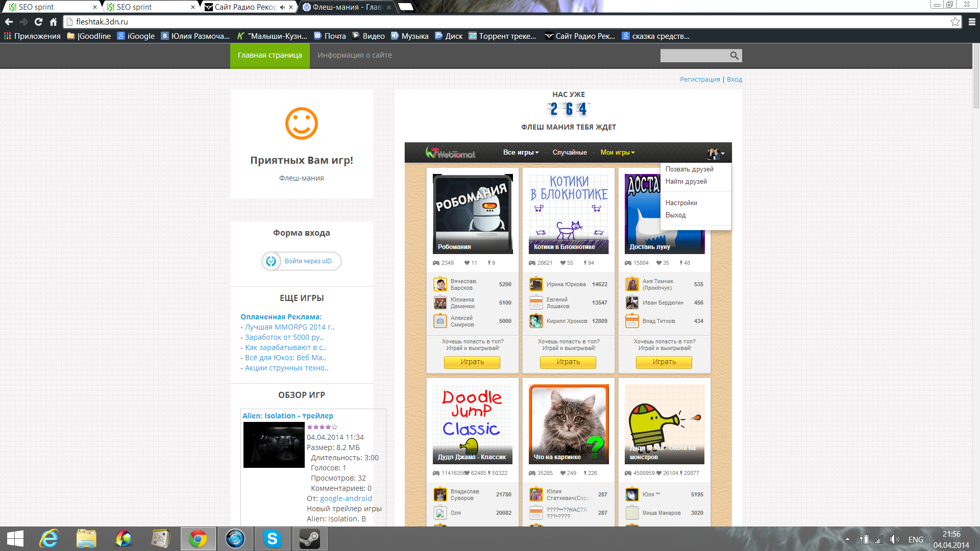
Task: Open Skype from the taskbar
Action: click(x=273, y=539)
